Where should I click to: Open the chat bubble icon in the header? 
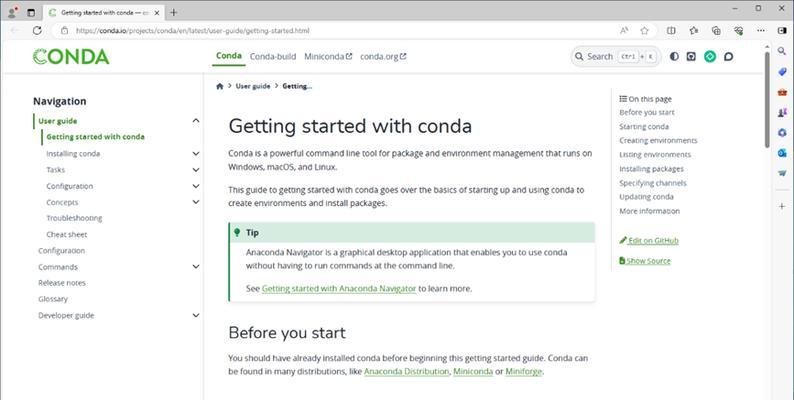pos(728,57)
